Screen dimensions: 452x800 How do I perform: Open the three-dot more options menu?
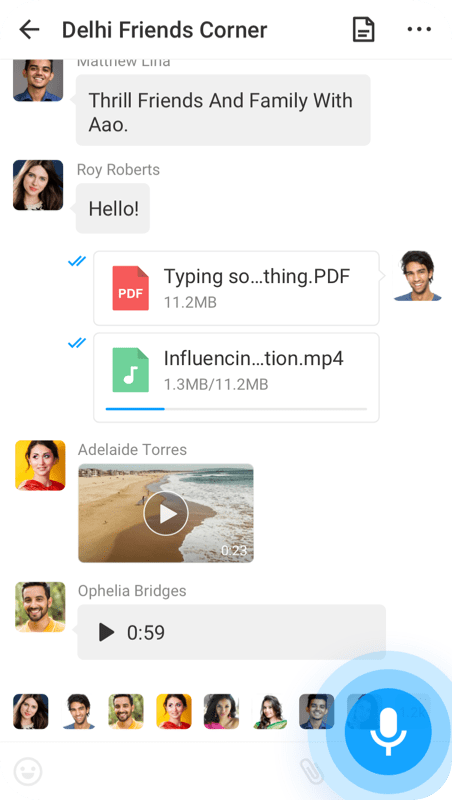pyautogui.click(x=419, y=30)
